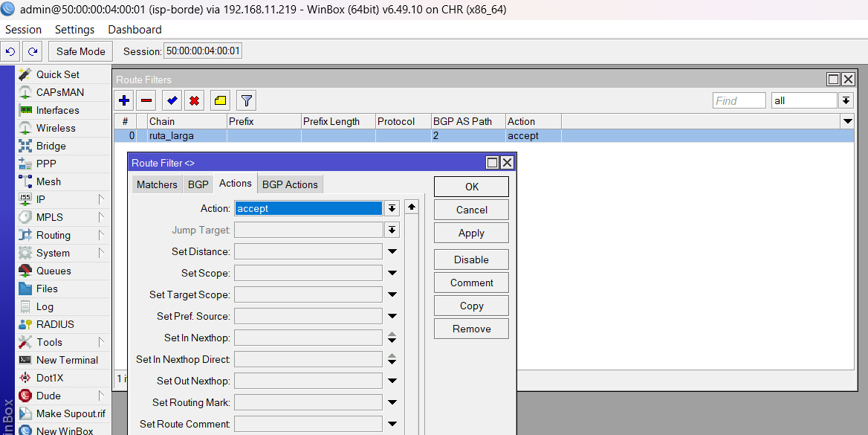868x435 pixels.
Task: Open New WinBox from sidebar
Action: click(63, 430)
